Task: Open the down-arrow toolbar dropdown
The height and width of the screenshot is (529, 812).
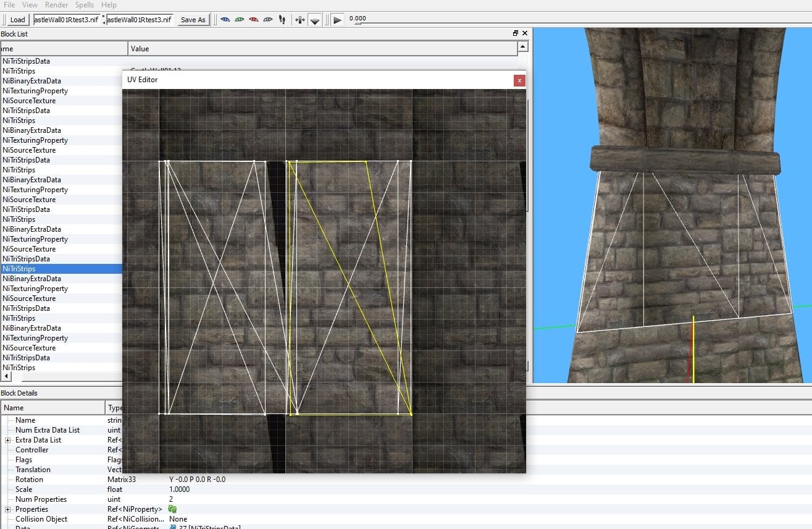Action: click(315, 20)
